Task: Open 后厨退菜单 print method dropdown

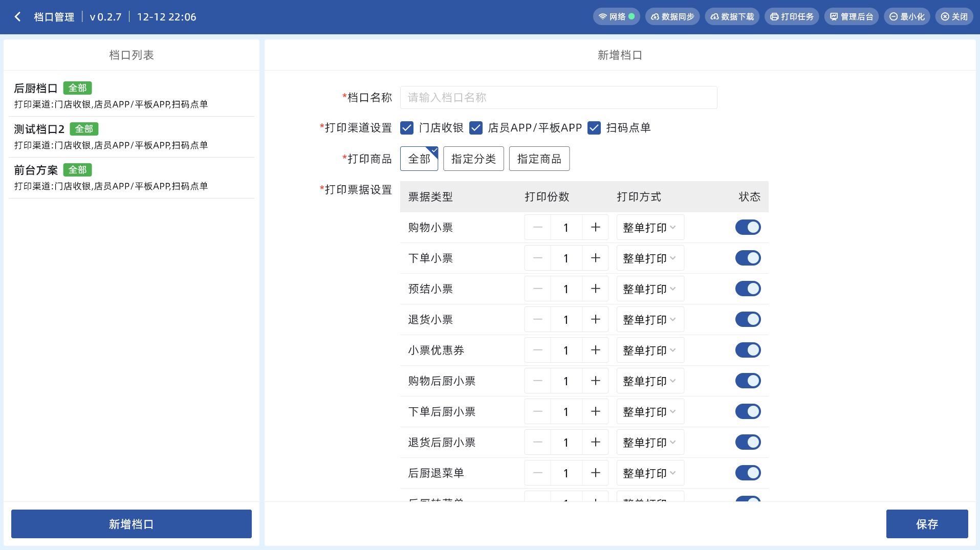Action: [649, 473]
